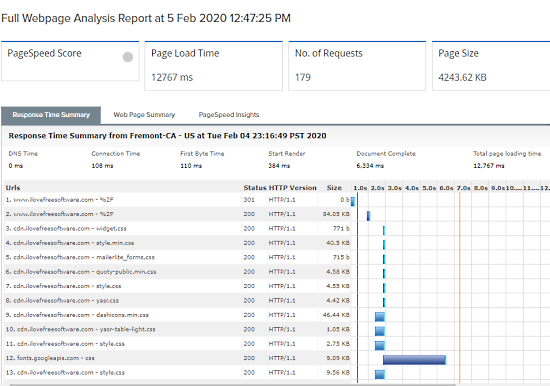
Task: Open the mailerlite_forms.css URL row
Action: (x=80, y=257)
